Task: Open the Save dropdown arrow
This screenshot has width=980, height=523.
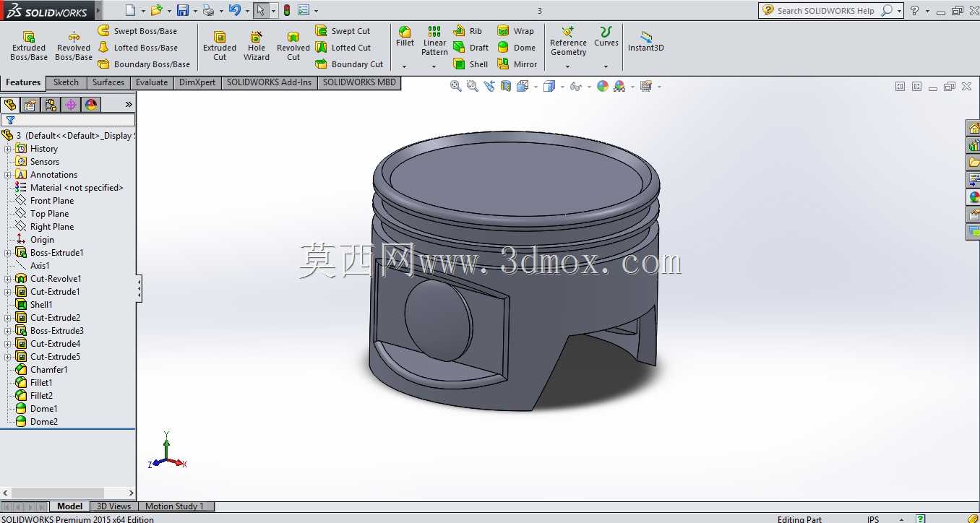Action: click(194, 11)
